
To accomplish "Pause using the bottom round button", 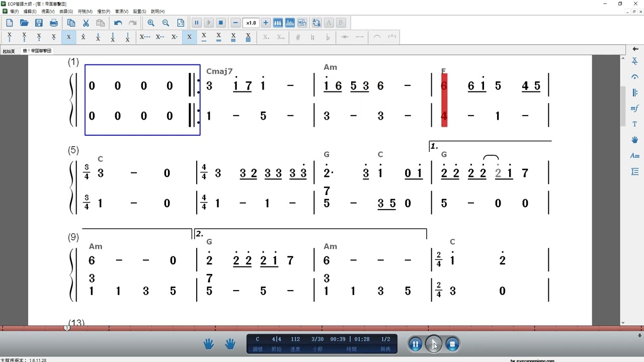I will click(x=415, y=344).
